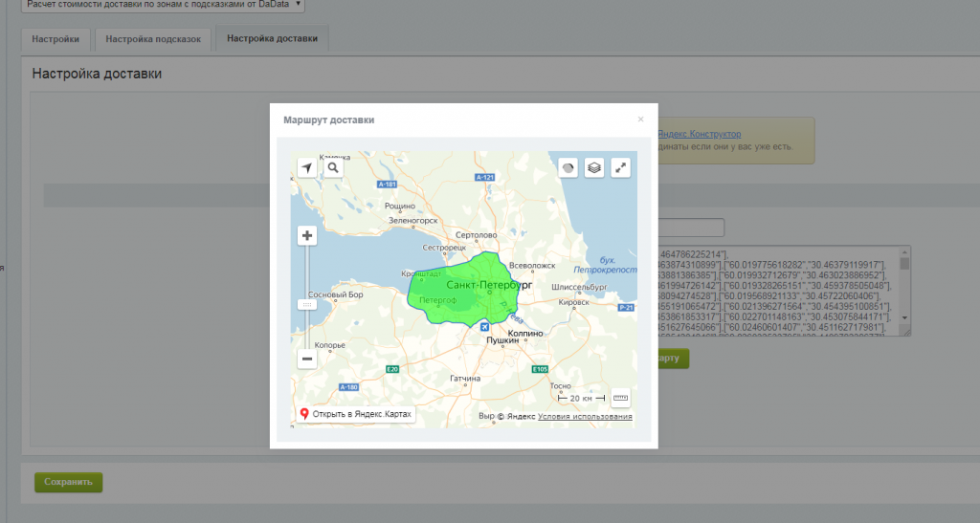Click the Санкт-Петербург map label
This screenshot has height=523, width=980.
coord(489,285)
